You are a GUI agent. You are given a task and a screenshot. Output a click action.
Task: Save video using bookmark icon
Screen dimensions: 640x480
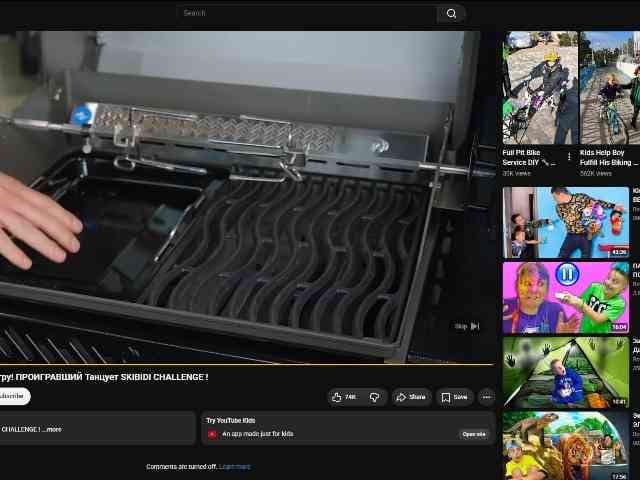coord(454,397)
